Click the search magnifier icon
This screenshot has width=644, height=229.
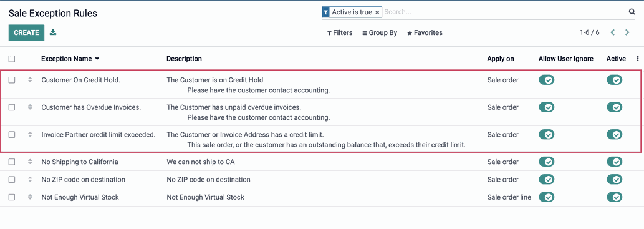[x=632, y=12]
